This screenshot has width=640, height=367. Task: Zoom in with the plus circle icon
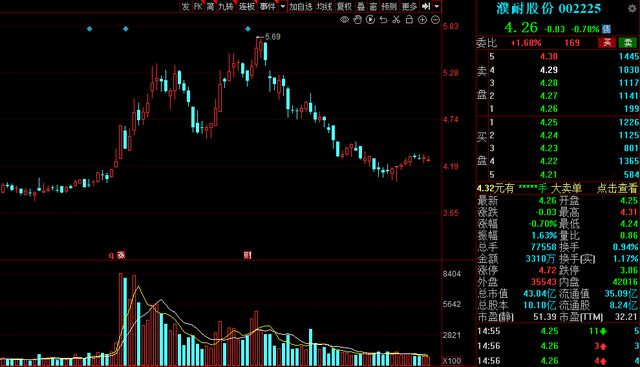pos(422,20)
